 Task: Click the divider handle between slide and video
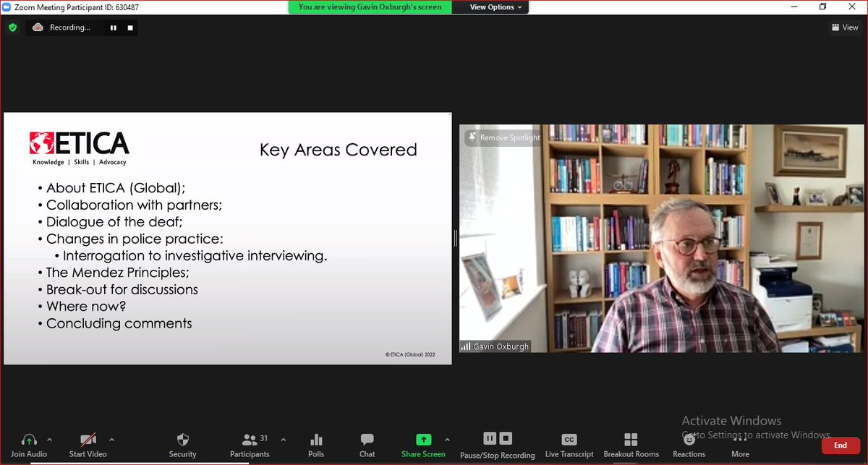click(456, 238)
